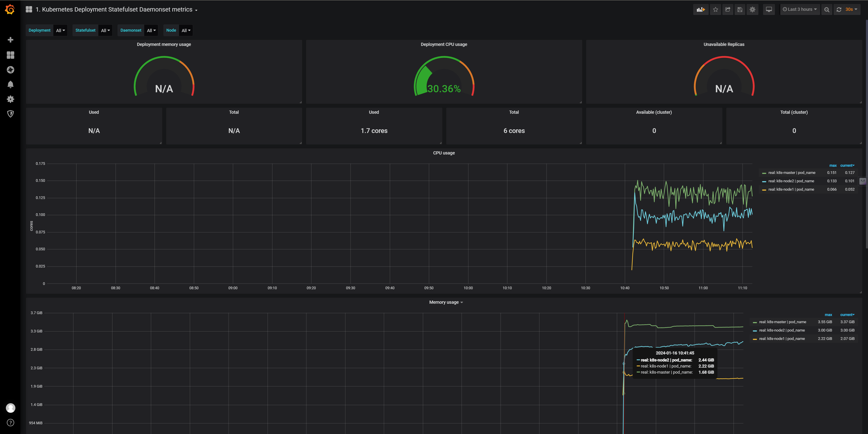Open the Alerting bell icon
Image resolution: width=868 pixels, height=434 pixels.
pyautogui.click(x=10, y=84)
